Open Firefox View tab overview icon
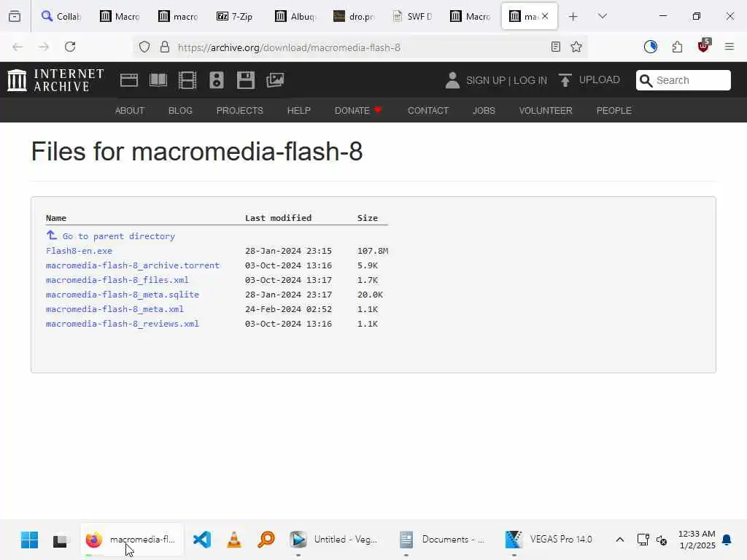Image resolution: width=747 pixels, height=560 pixels. click(x=15, y=16)
